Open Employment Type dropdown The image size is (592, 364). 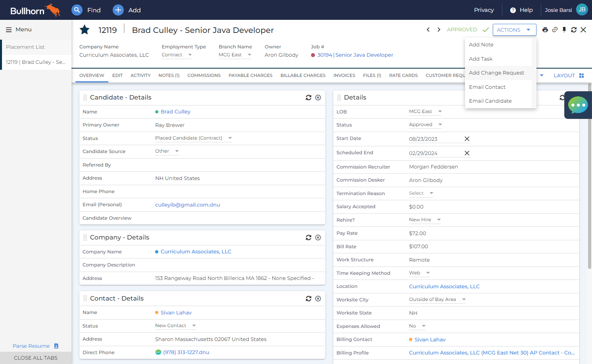point(177,55)
